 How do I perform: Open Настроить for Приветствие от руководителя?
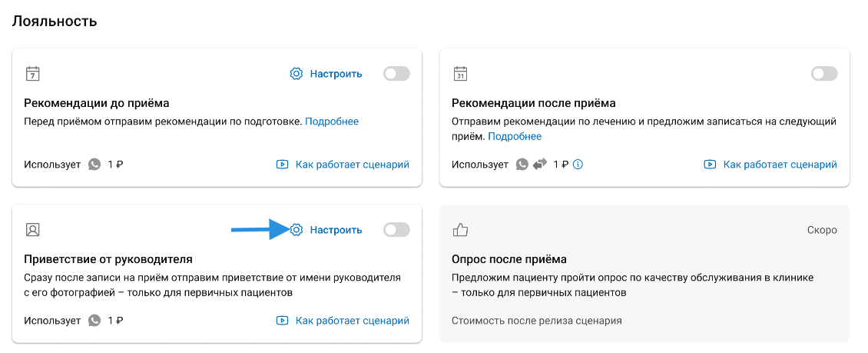[x=336, y=229]
